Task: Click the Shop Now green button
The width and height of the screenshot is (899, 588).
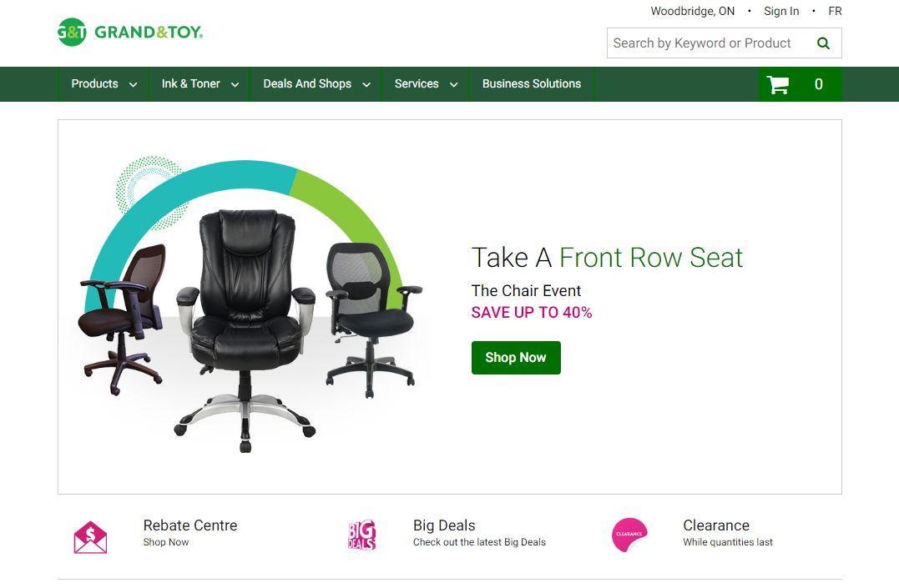Action: [x=516, y=358]
